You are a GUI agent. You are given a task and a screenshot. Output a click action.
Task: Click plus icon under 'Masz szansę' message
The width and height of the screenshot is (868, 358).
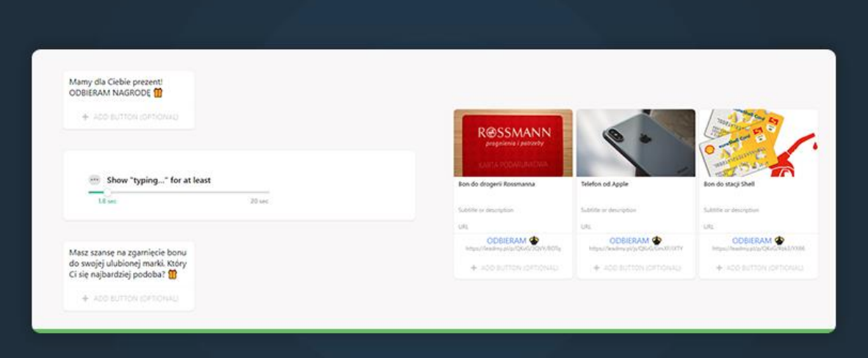[85, 299]
